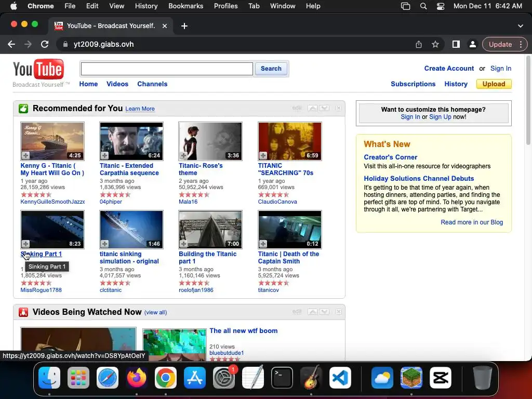This screenshot has height=399, width=532.
Task: Click Read more in our Blog
Action: pyautogui.click(x=472, y=222)
